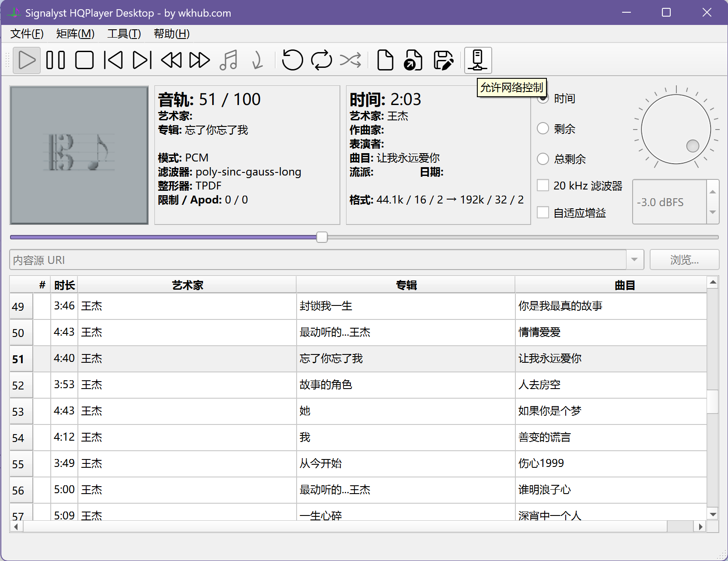The image size is (728, 561).
Task: Skip to the next track
Action: pyautogui.click(x=142, y=60)
